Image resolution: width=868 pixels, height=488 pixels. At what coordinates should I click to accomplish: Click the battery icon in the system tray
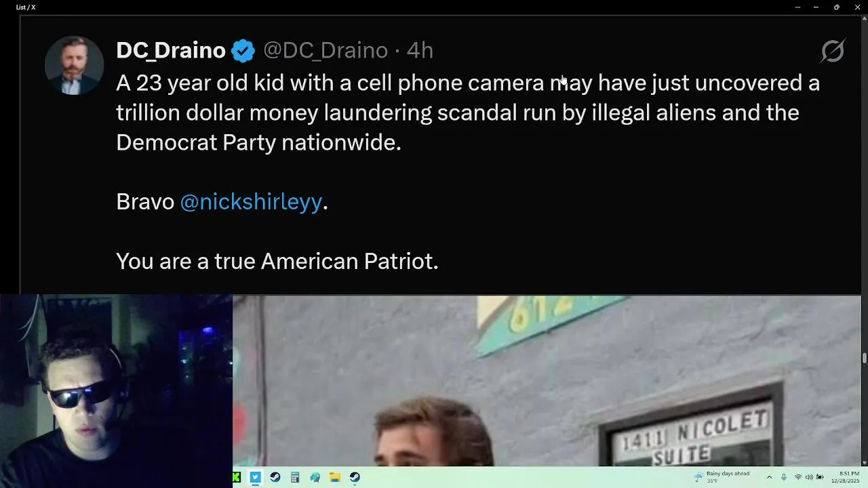[x=820, y=477]
